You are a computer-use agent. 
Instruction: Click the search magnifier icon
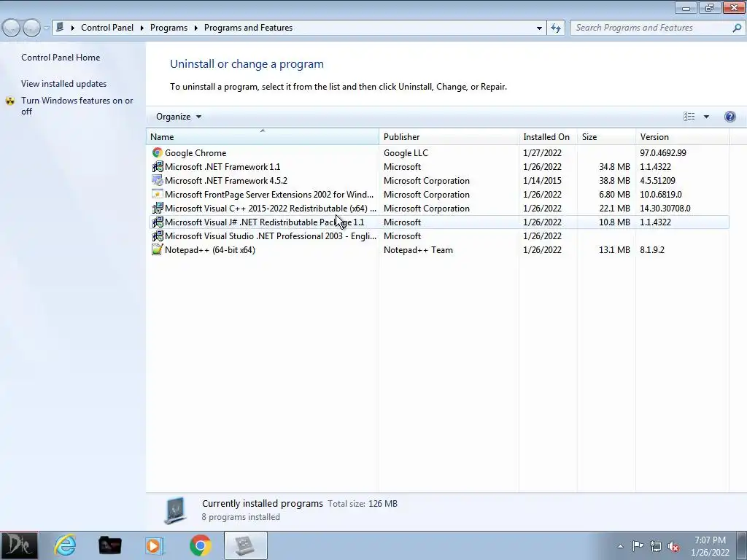pyautogui.click(x=737, y=28)
